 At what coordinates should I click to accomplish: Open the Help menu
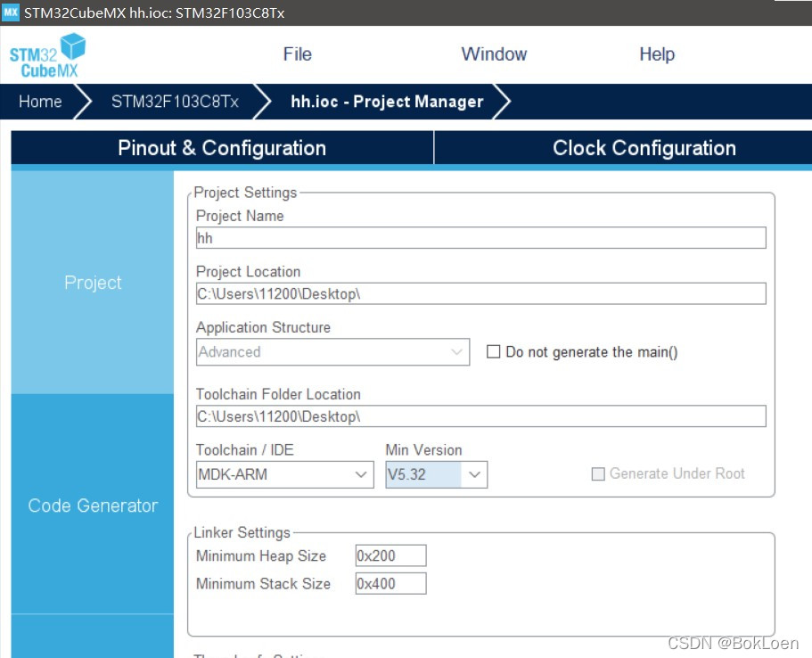657,53
